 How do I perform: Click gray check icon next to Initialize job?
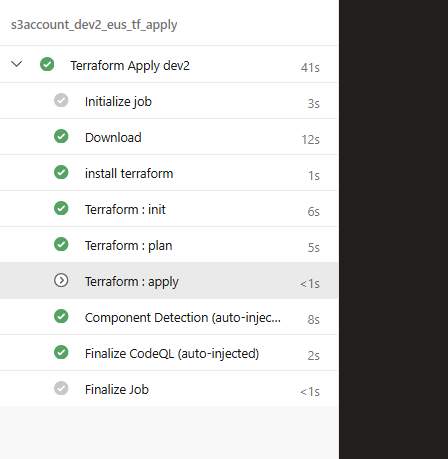(61, 100)
